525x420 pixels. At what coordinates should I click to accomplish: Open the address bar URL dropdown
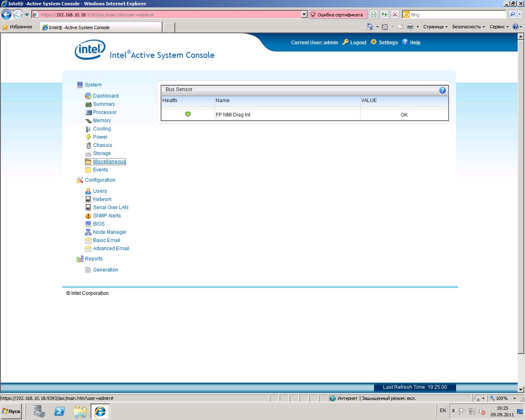tap(304, 15)
